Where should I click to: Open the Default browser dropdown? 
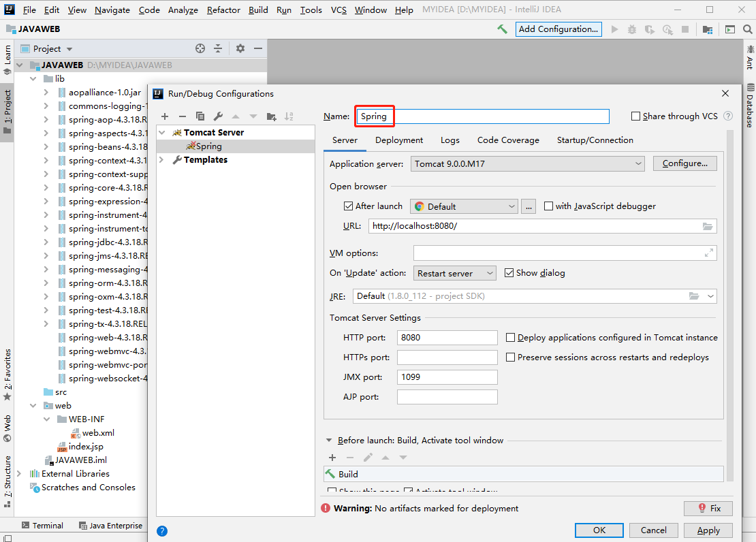click(x=464, y=206)
